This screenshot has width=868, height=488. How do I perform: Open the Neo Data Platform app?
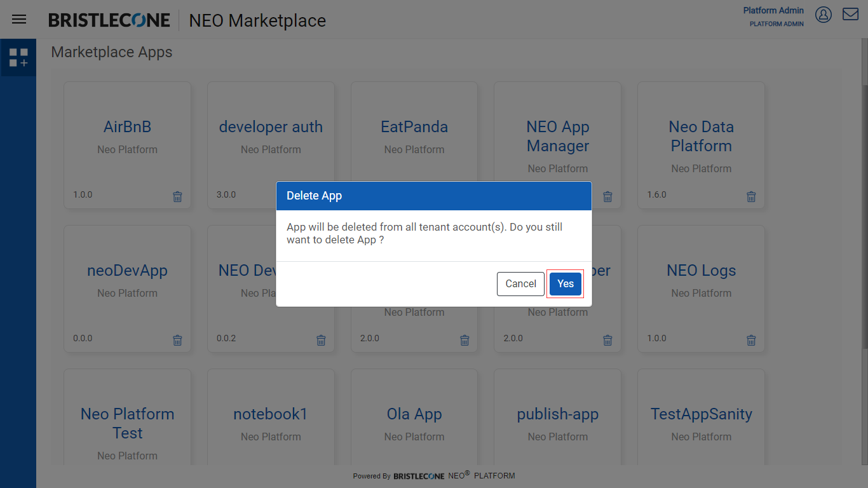pyautogui.click(x=702, y=137)
